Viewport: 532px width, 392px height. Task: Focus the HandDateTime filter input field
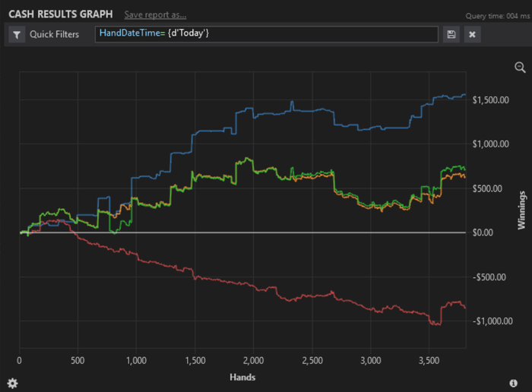pos(266,34)
